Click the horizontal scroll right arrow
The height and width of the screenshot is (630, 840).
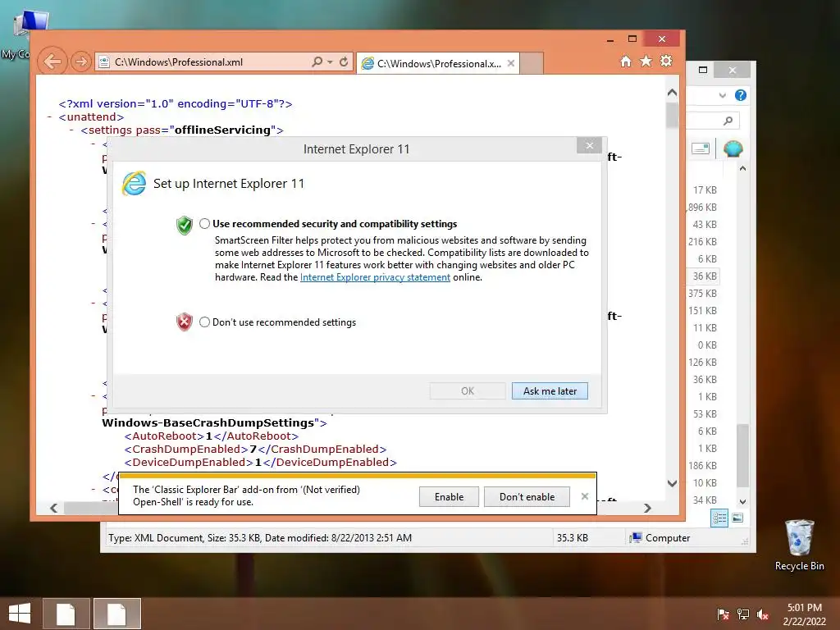(x=648, y=508)
